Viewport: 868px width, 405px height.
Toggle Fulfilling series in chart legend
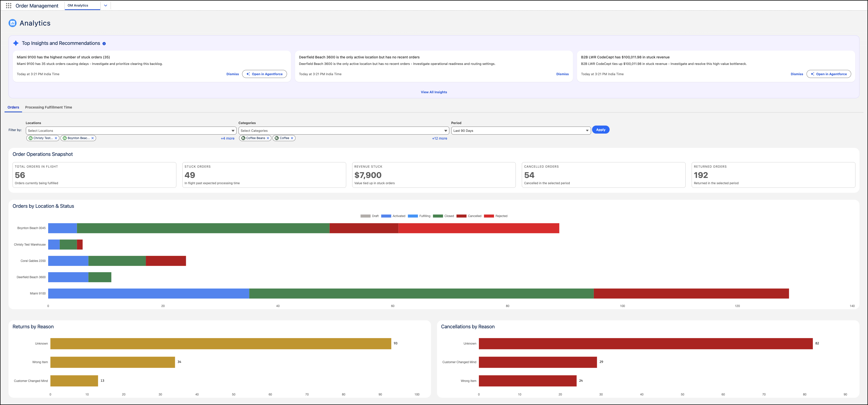pos(419,216)
